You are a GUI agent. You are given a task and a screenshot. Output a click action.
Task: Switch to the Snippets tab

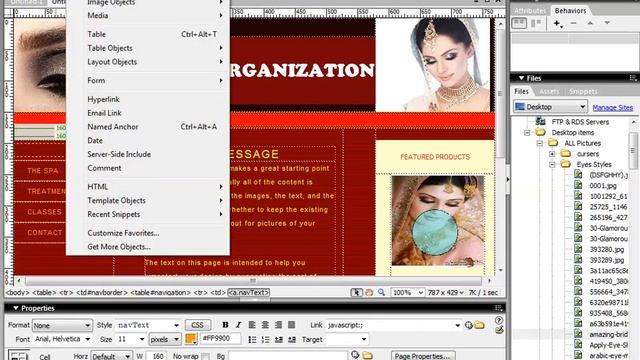583,91
